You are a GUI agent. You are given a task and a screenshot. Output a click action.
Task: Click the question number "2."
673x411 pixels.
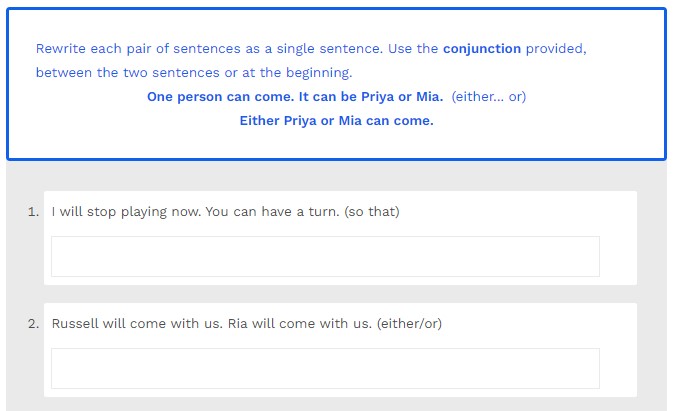pyautogui.click(x=34, y=324)
